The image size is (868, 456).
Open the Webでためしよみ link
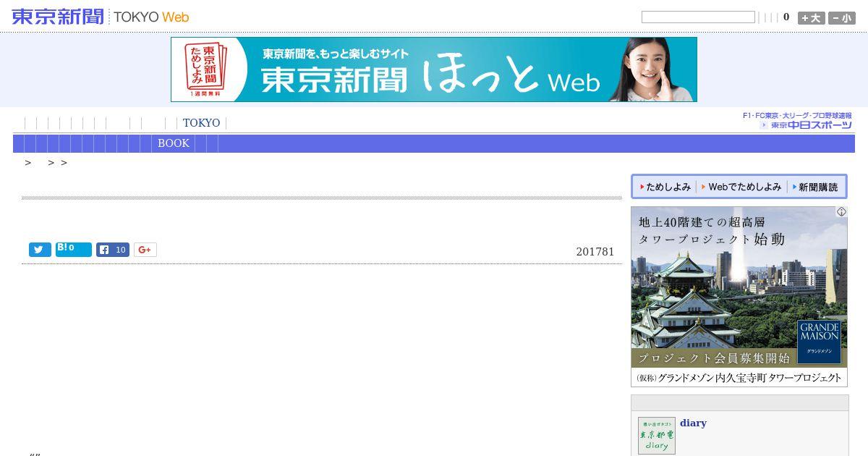pyautogui.click(x=741, y=187)
